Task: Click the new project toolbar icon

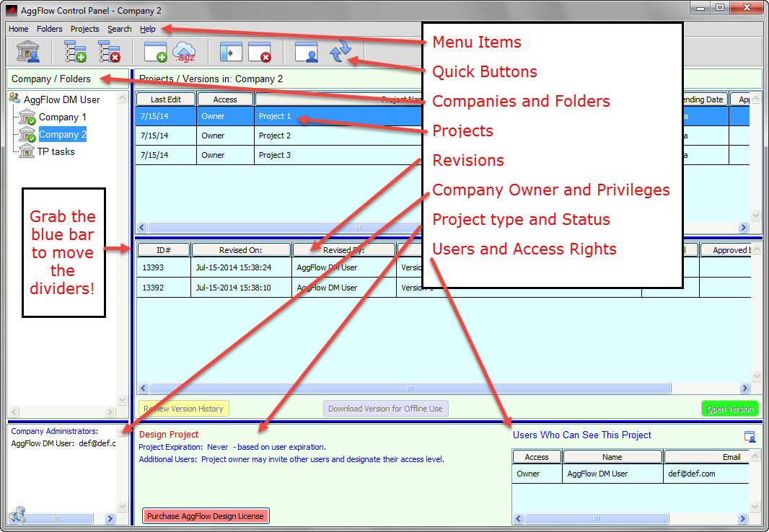Action: click(156, 53)
